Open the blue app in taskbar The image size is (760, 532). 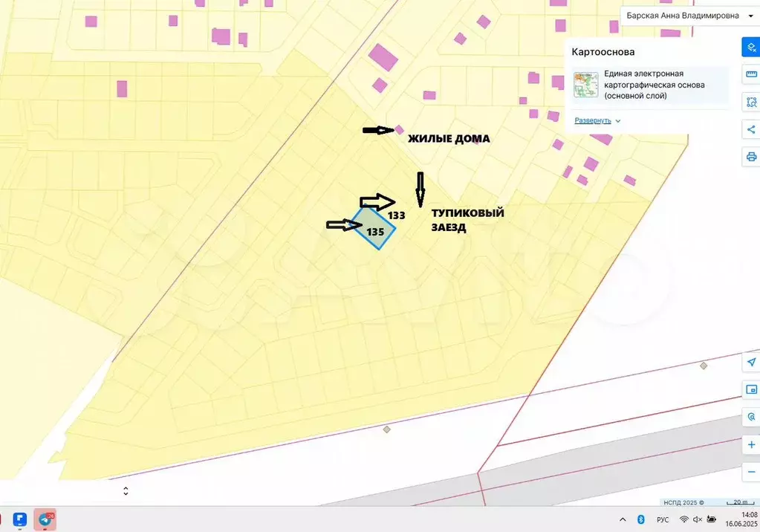pos(20,519)
